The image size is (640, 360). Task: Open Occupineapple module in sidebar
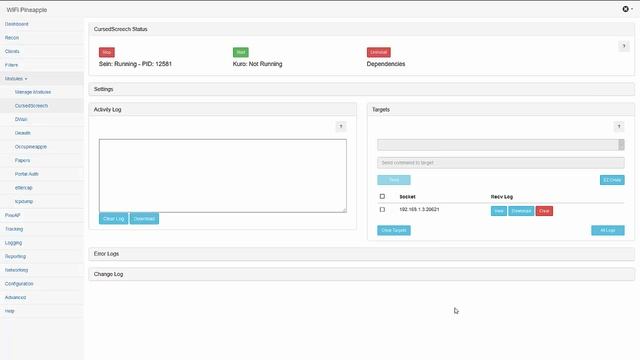(x=31, y=147)
